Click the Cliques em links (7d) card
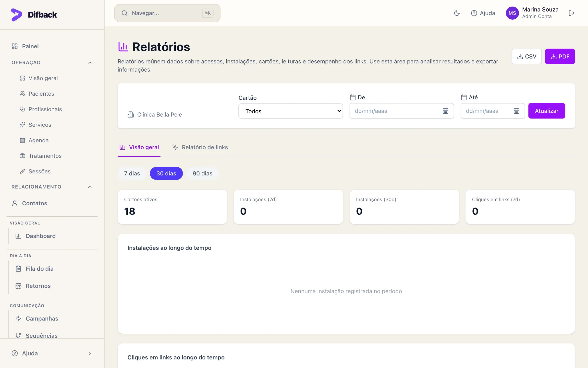This screenshot has width=588, height=368. tap(520, 207)
